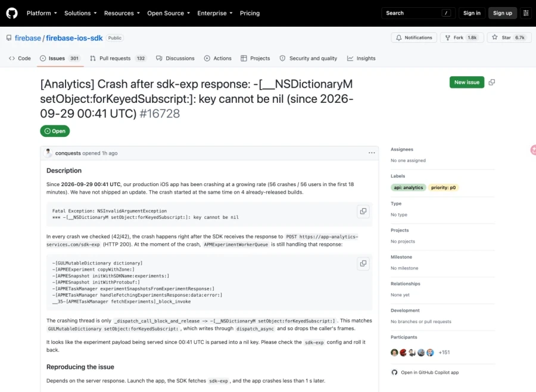Expand the Resources menu

click(x=121, y=13)
